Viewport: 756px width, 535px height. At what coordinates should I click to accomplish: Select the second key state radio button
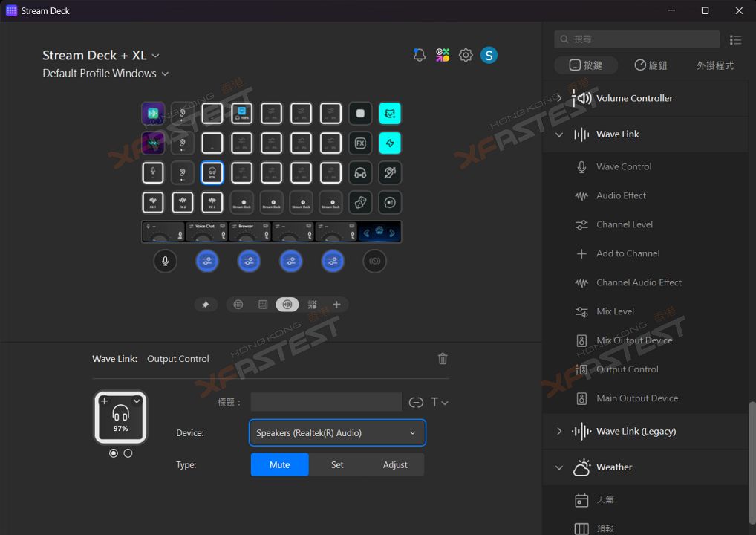128,453
